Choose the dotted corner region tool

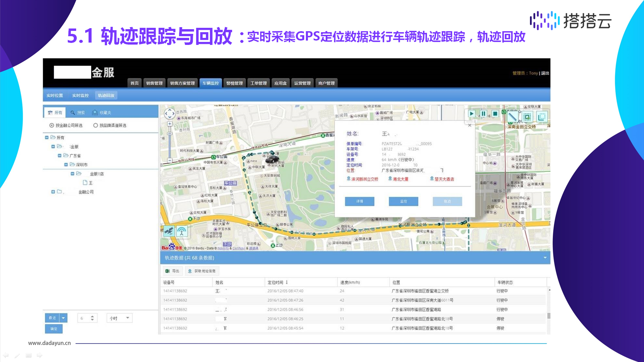pos(542,117)
